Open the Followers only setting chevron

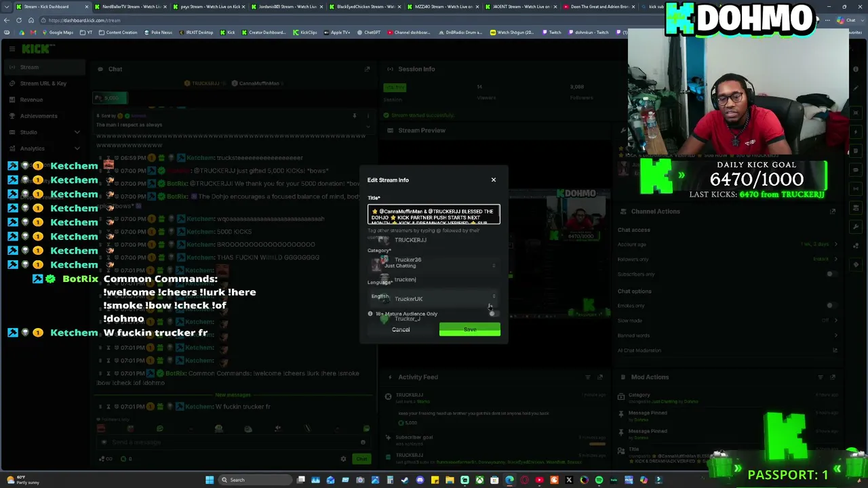(x=835, y=259)
